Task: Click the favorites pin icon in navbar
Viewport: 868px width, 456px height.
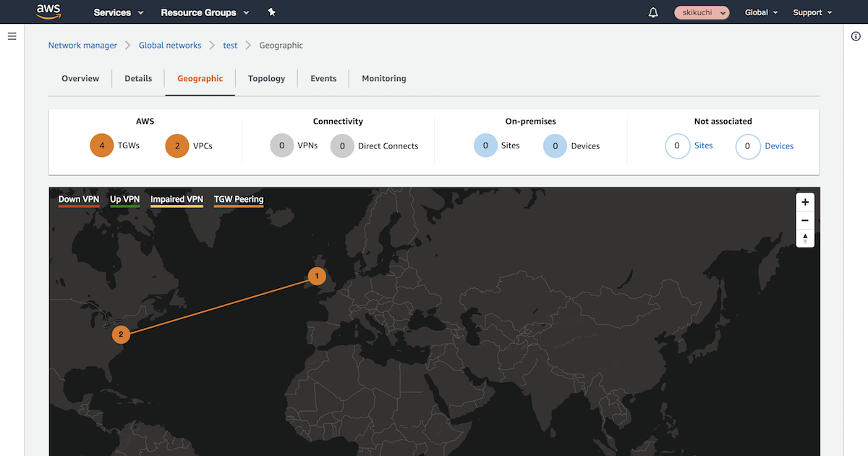Action: tap(271, 12)
